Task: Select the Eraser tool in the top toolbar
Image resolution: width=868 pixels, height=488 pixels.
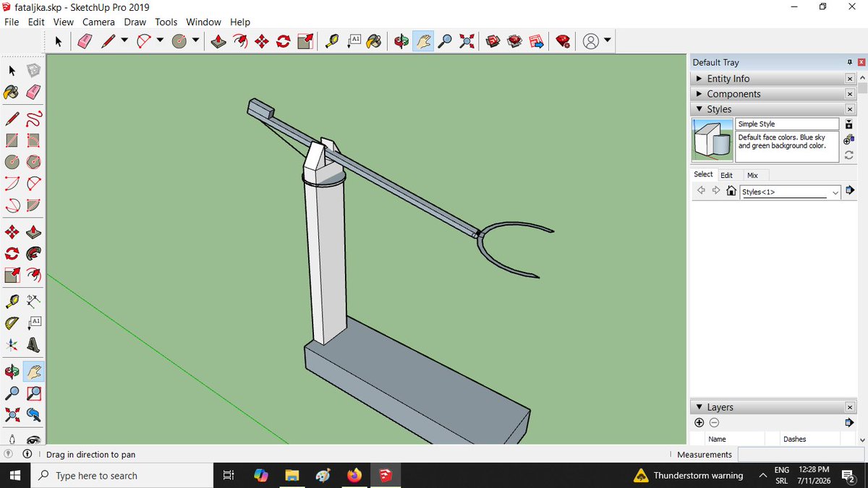Action: coord(85,41)
